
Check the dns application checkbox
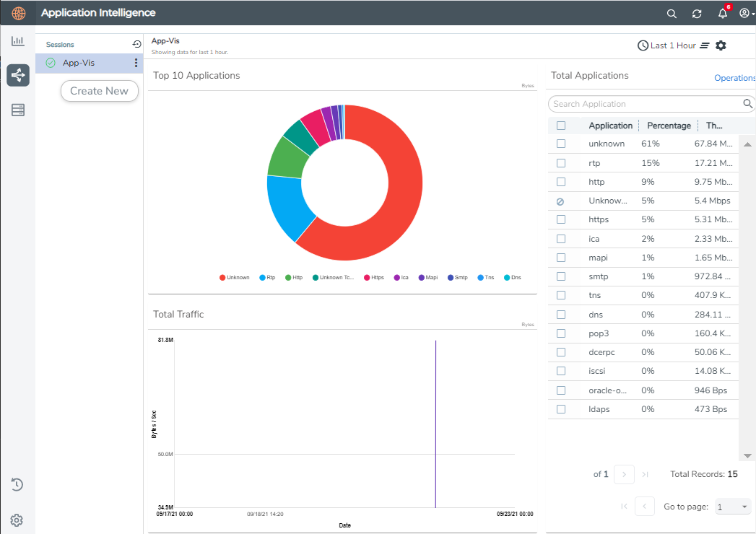click(x=561, y=314)
